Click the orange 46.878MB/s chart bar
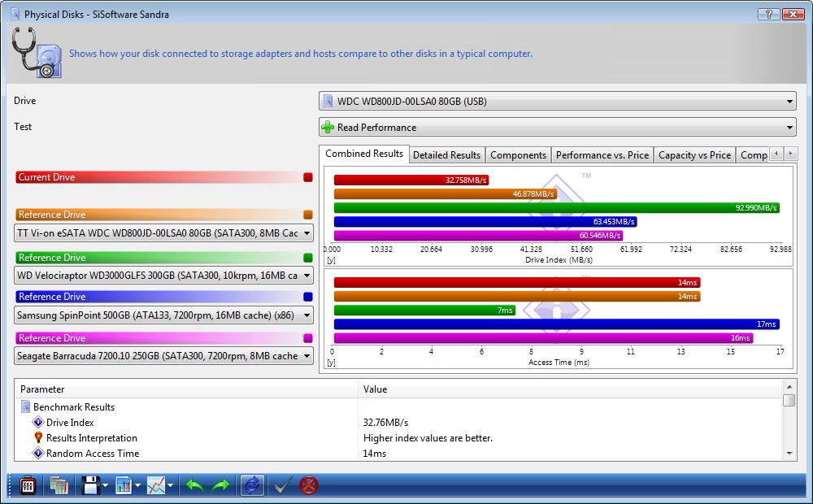 (446, 194)
